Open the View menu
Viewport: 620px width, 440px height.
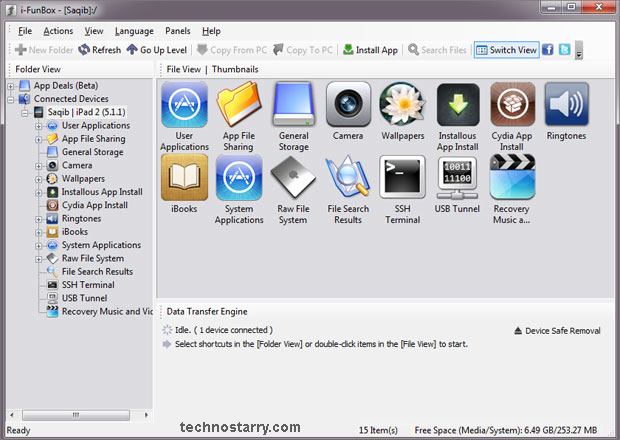pyautogui.click(x=94, y=31)
